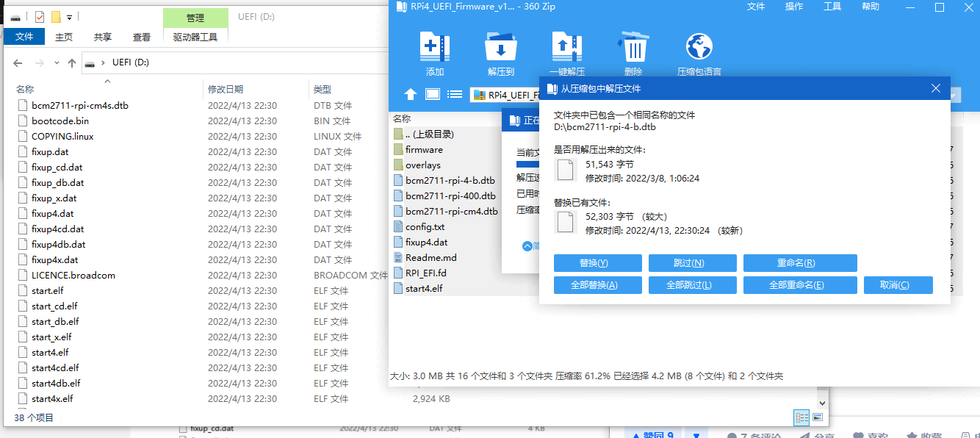Image resolution: width=980 pixels, height=438 pixels.
Task: Open the 工具 menu in 360 Zip
Action: pyautogui.click(x=832, y=7)
